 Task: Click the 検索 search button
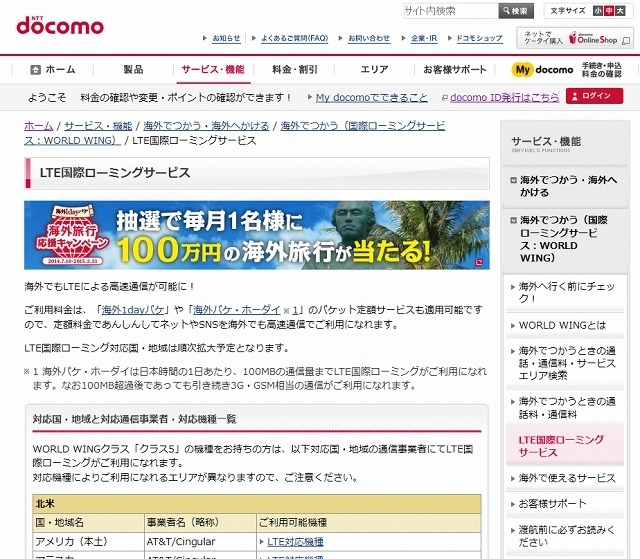pyautogui.click(x=516, y=11)
